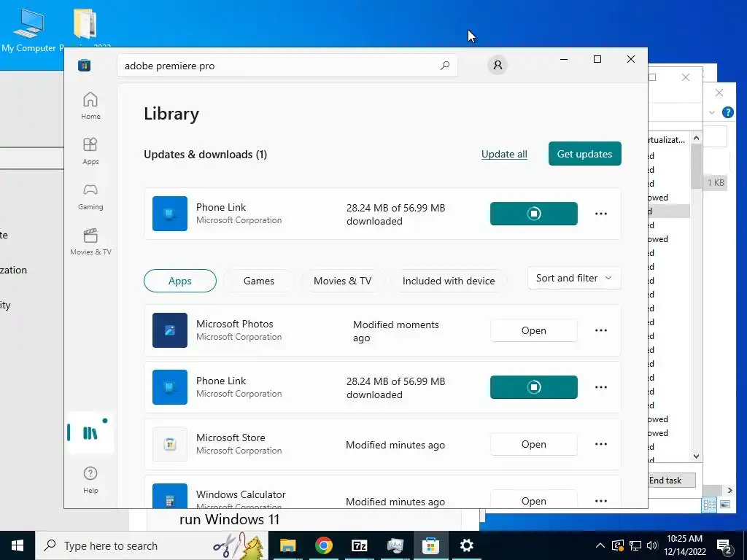This screenshot has height=560, width=747.
Task: Open more options for Windows Calculator
Action: [601, 500]
